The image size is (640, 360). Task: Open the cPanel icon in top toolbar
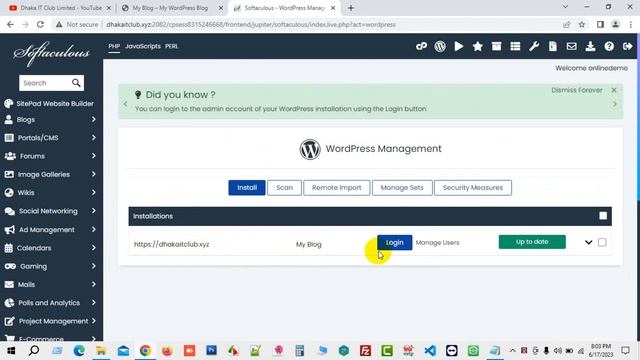[421, 46]
